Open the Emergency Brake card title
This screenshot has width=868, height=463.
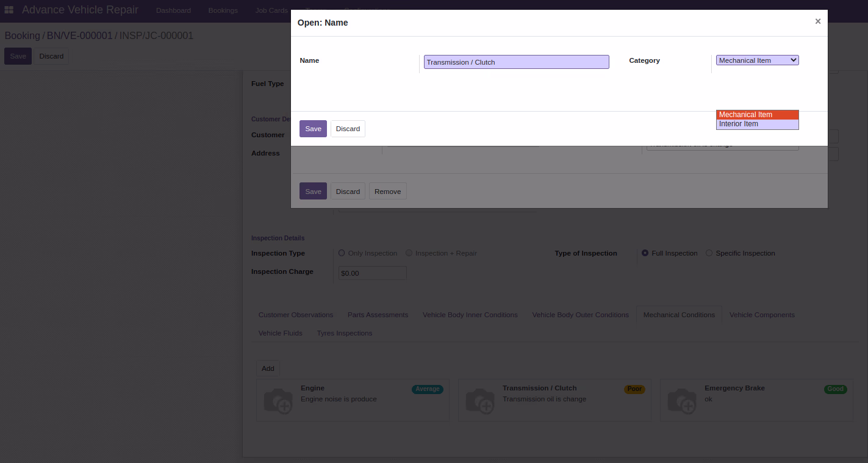coord(734,388)
